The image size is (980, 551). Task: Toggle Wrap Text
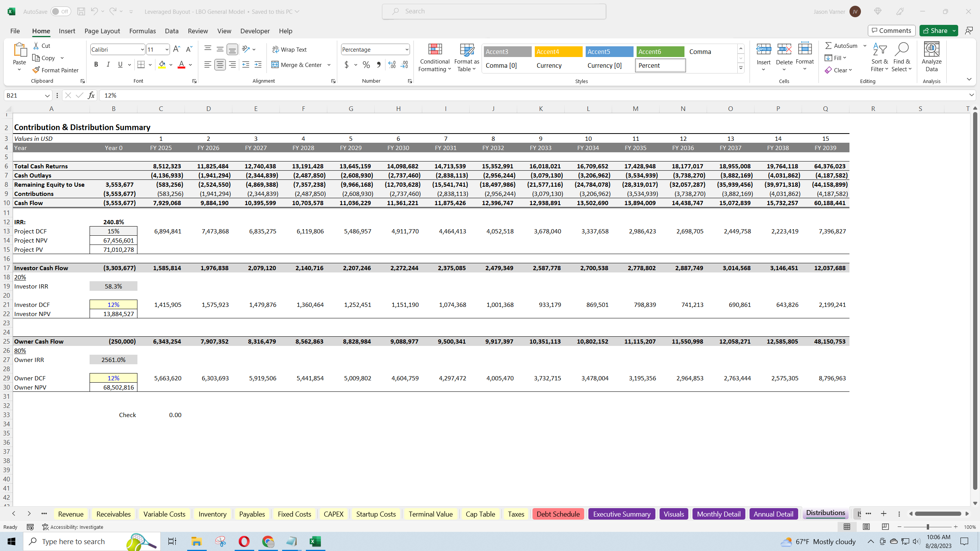point(289,49)
